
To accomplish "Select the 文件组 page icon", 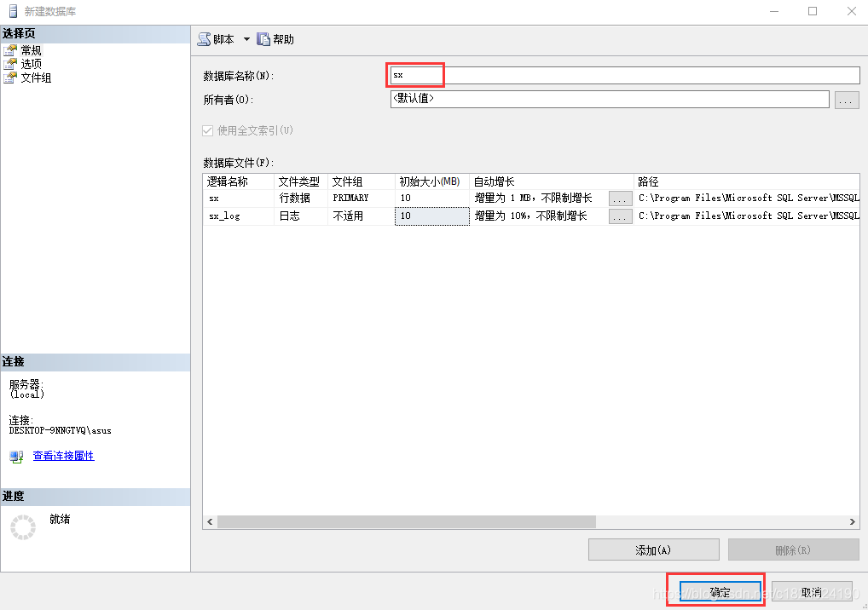I will click(10, 78).
